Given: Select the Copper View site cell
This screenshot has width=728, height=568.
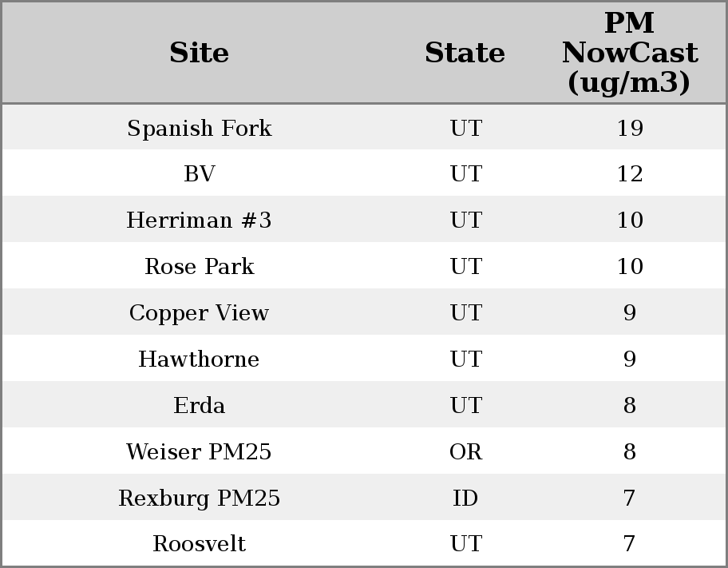Looking at the screenshot, I should tap(200, 313).
